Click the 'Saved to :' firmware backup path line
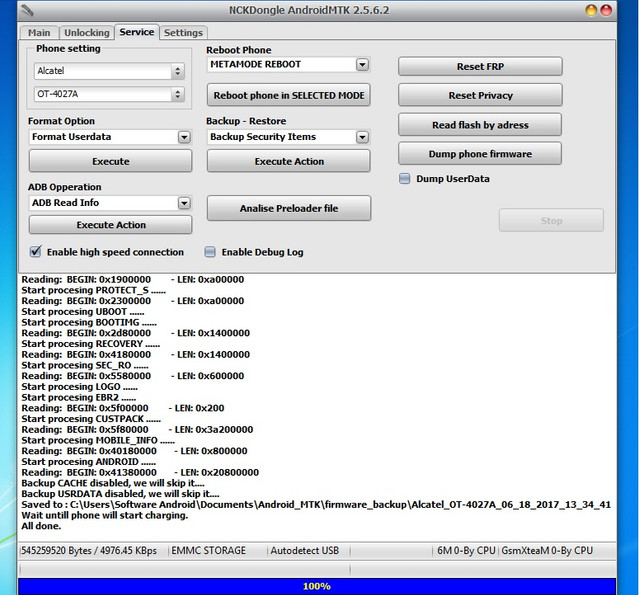 click(316, 504)
